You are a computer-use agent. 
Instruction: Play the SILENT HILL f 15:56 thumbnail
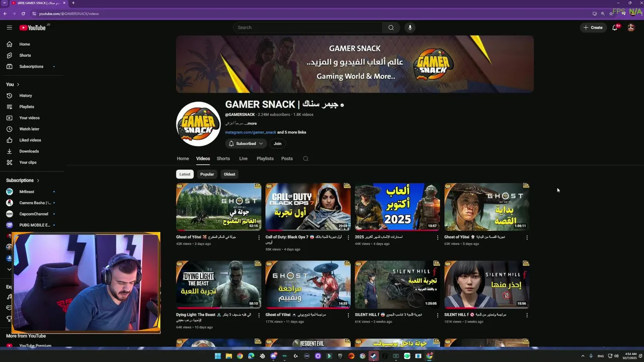pyautogui.click(x=487, y=285)
